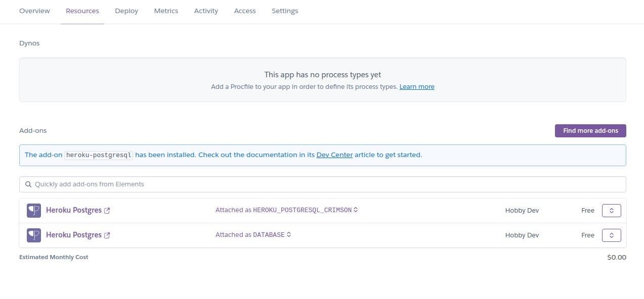This screenshot has height=299, width=644.
Task: Open Heroku Postgres link in DATABASE row
Action: (x=74, y=235)
